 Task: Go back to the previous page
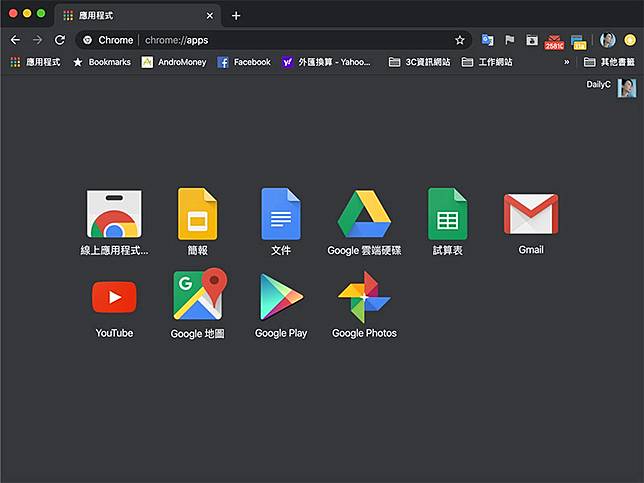click(x=15, y=40)
